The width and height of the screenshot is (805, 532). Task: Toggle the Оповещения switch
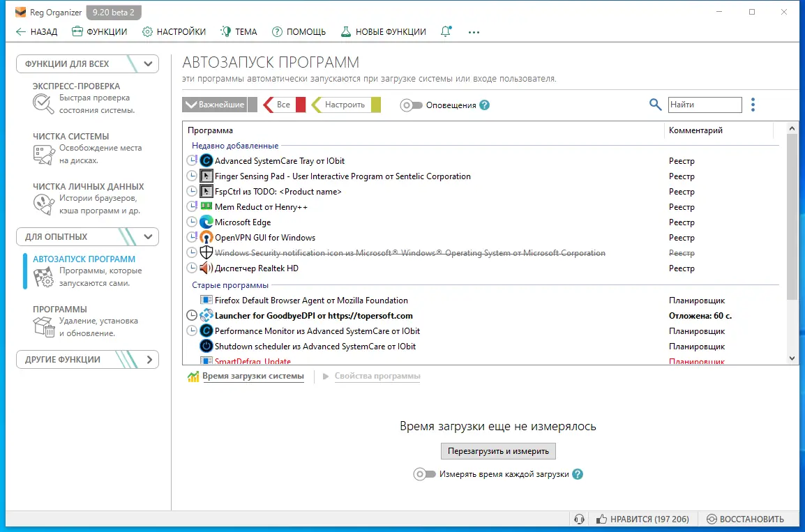pos(411,105)
